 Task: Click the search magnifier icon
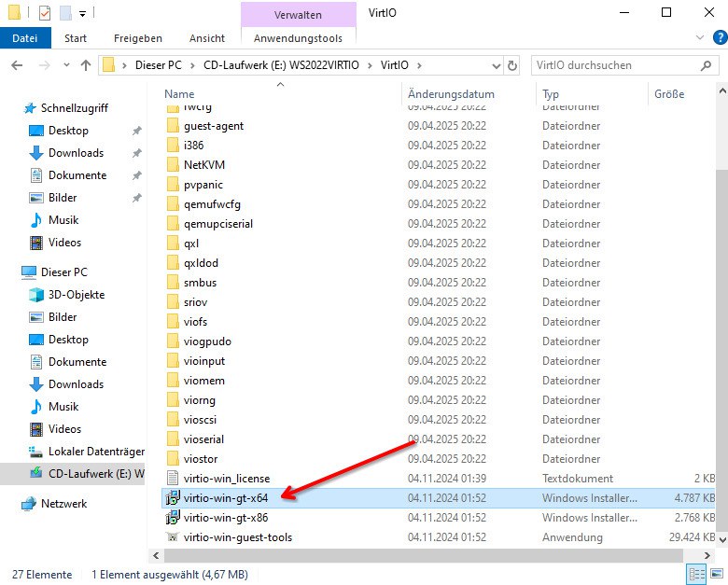point(706,65)
